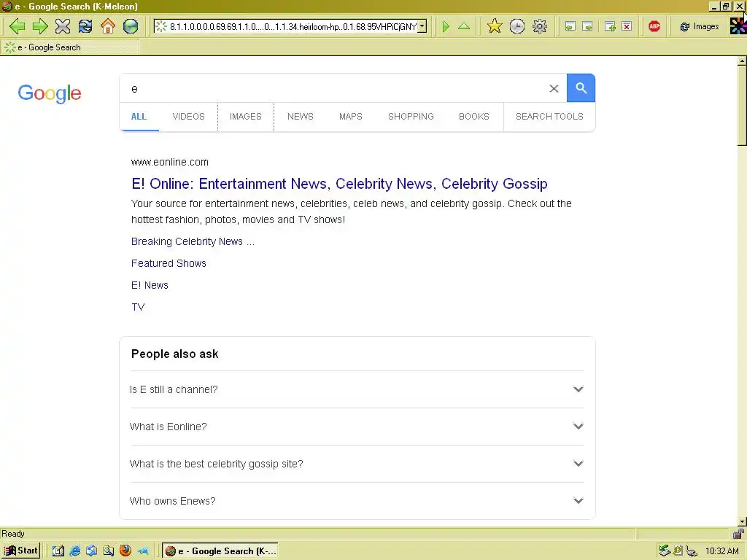Launch Firefox from quick launch
747x560 pixels.
[x=125, y=551]
